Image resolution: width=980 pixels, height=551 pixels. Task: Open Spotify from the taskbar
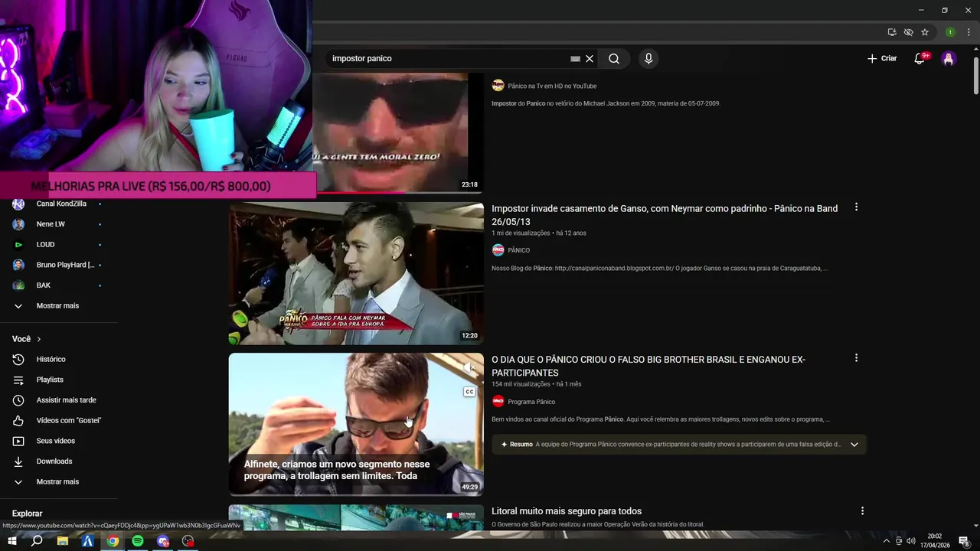(138, 541)
